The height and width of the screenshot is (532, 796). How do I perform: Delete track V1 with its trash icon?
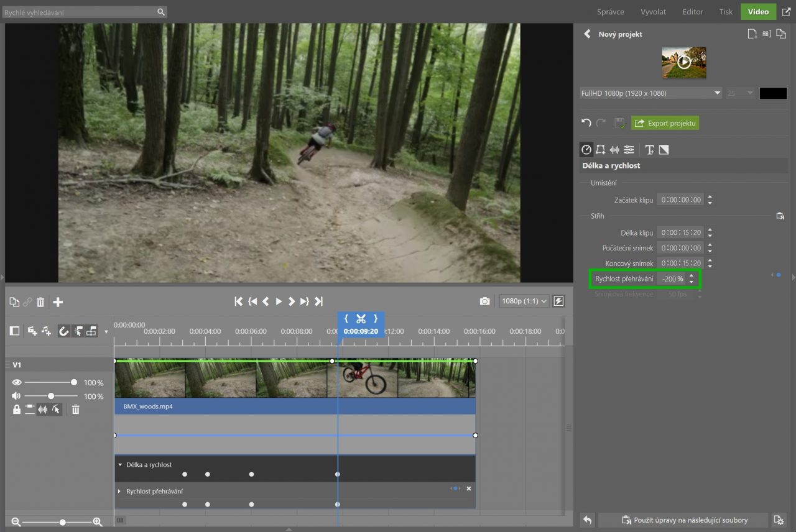(x=75, y=410)
